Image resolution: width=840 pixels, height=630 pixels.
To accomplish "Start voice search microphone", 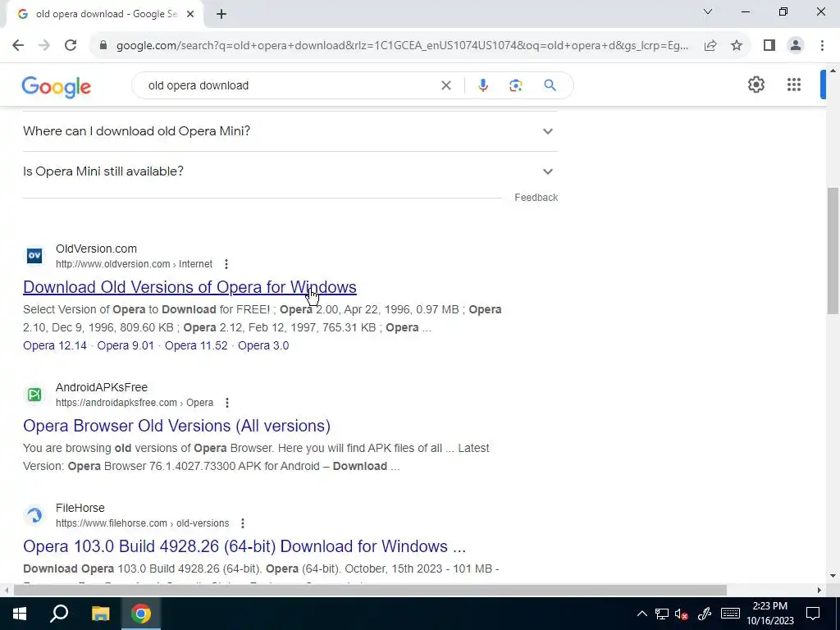I will point(482,85).
